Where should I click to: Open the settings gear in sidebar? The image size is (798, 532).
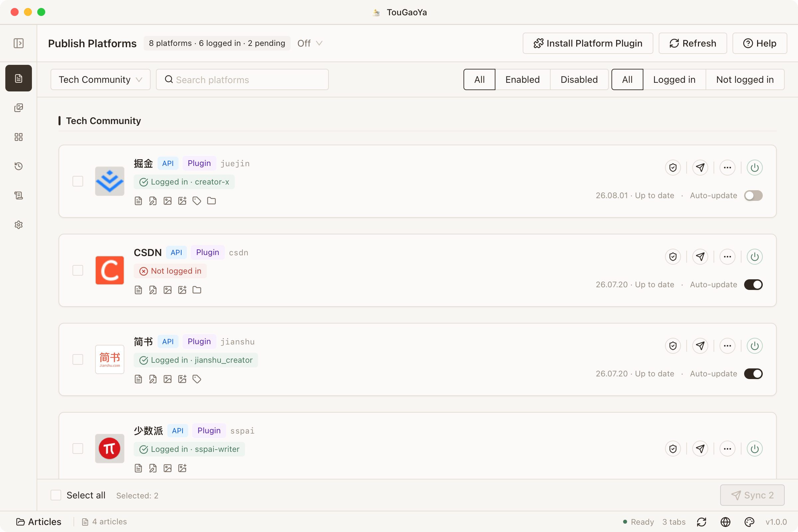(x=18, y=225)
